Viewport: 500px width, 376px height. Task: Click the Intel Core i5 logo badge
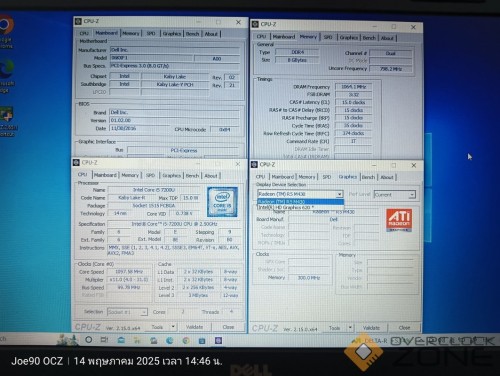[x=222, y=202]
